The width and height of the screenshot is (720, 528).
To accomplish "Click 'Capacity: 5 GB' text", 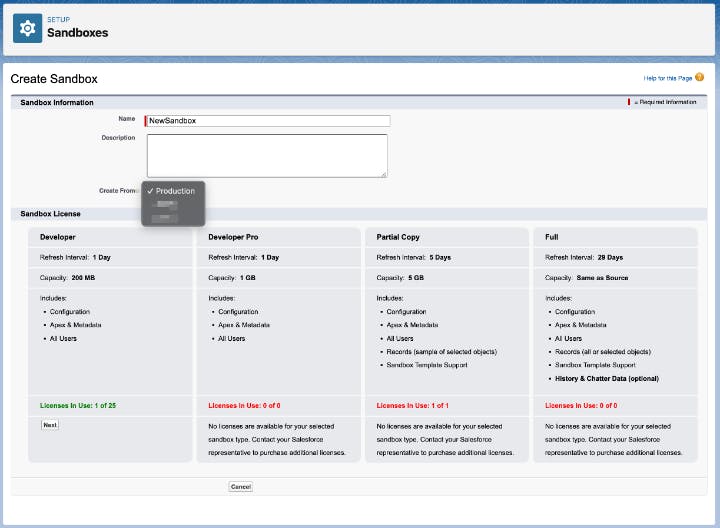I will coord(400,278).
